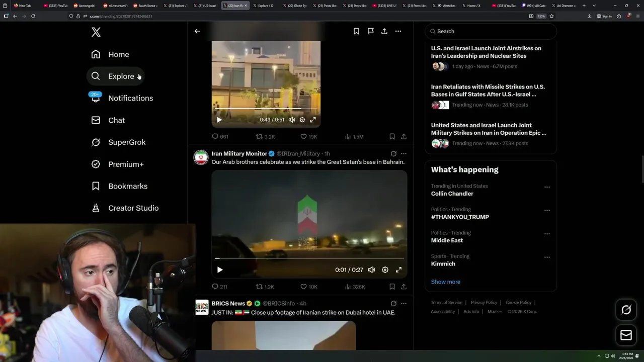The image size is (644, 362).
Task: Make the top video fullscreen
Action: tap(313, 120)
